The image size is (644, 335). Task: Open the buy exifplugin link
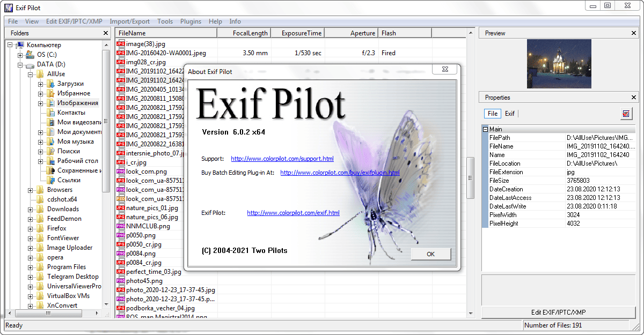[340, 173]
